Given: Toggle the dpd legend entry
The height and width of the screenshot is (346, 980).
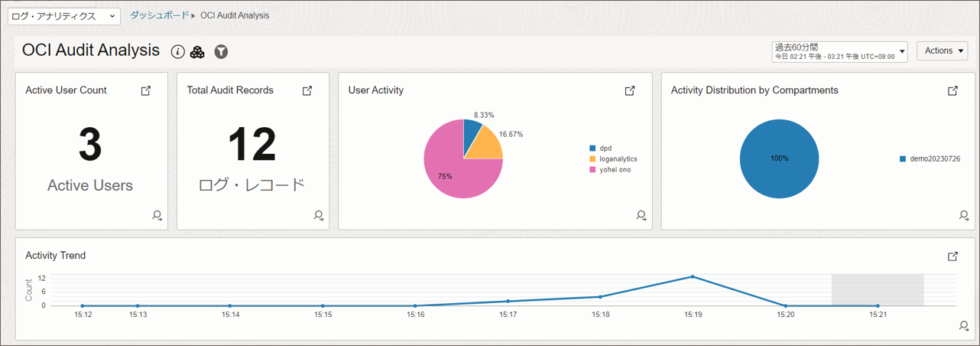Looking at the screenshot, I should pos(605,149).
